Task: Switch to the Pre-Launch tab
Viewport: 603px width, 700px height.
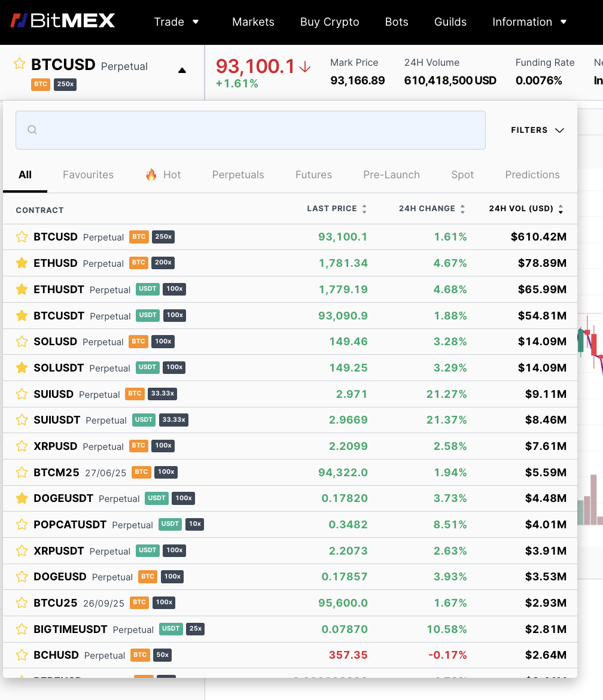Action: (391, 175)
